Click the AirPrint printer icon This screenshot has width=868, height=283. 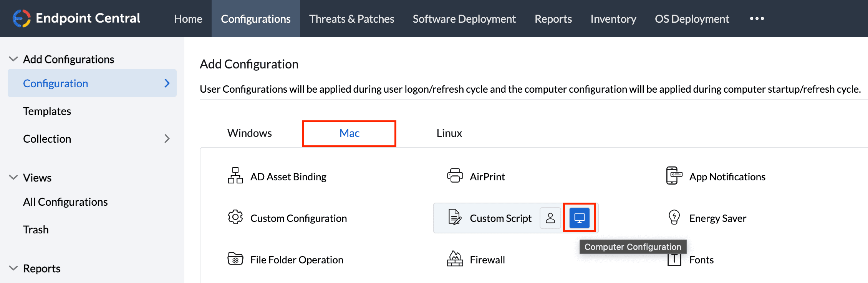(x=455, y=176)
